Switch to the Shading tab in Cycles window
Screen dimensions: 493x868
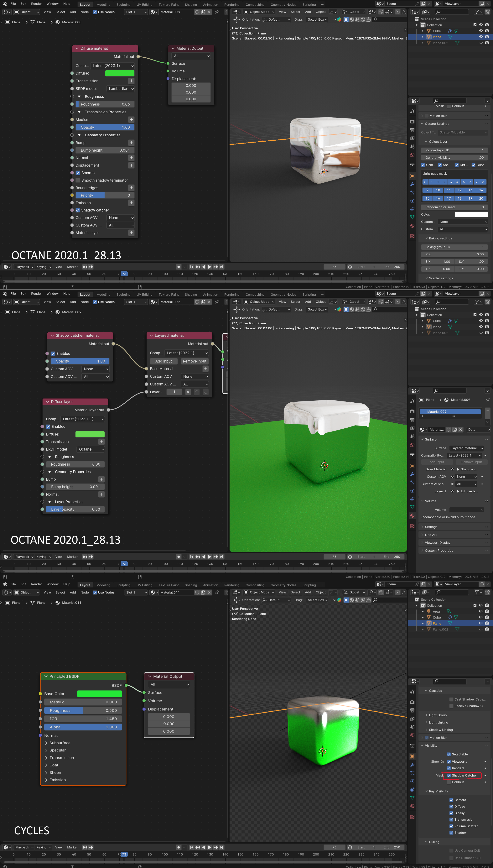tap(191, 585)
